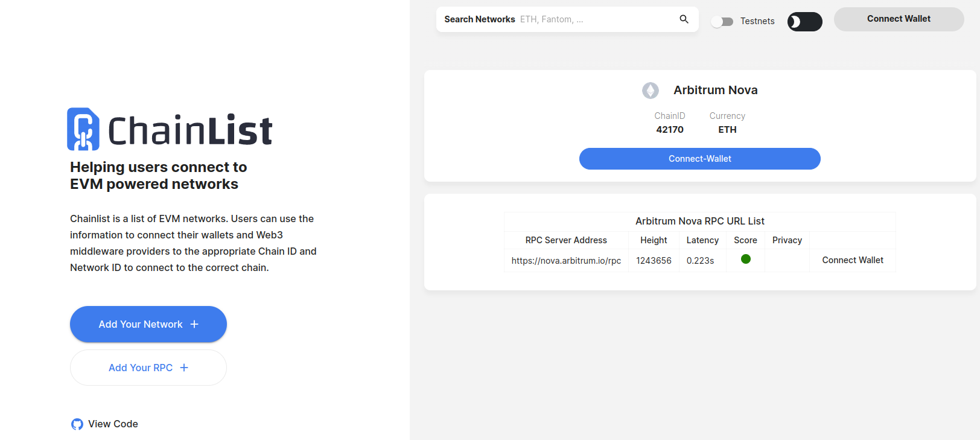Click the ChainID value 42170
Image resolution: width=980 pixels, height=440 pixels.
[x=670, y=130]
